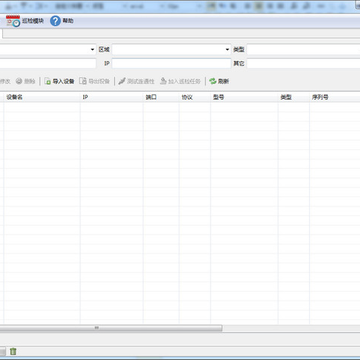Click the 刷新 refresh button
360x360 pixels.
coord(219,81)
